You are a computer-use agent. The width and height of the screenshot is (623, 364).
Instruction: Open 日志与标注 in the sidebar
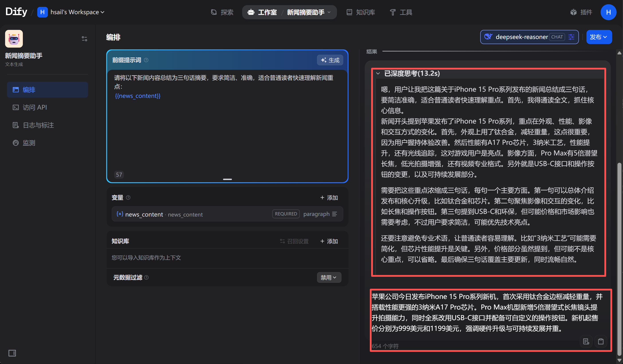47,125
